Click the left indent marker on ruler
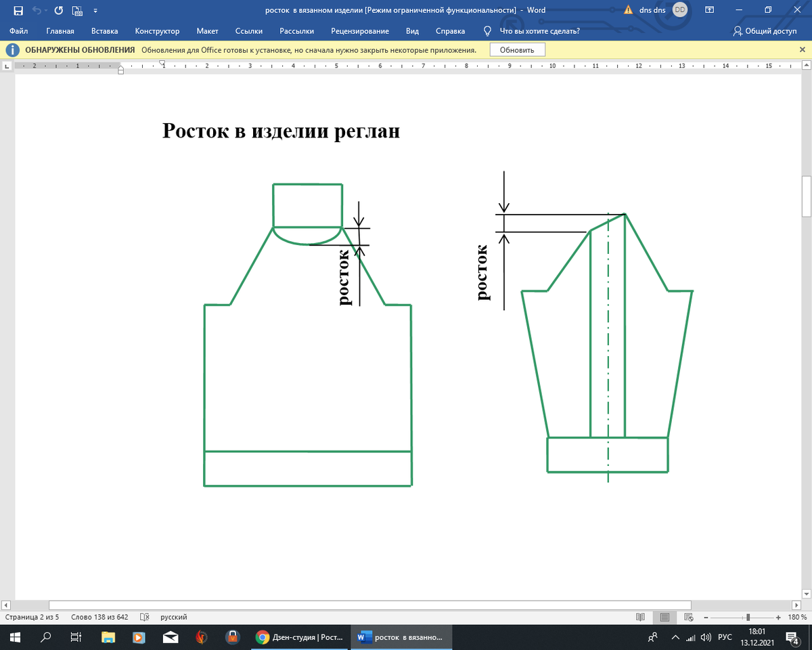This screenshot has width=812, height=650. coord(120,70)
